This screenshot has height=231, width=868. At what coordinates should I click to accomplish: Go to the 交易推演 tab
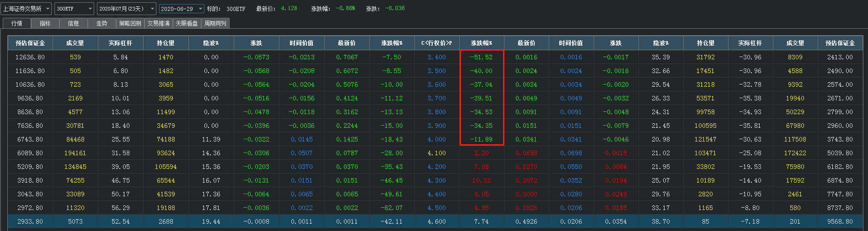(159, 23)
